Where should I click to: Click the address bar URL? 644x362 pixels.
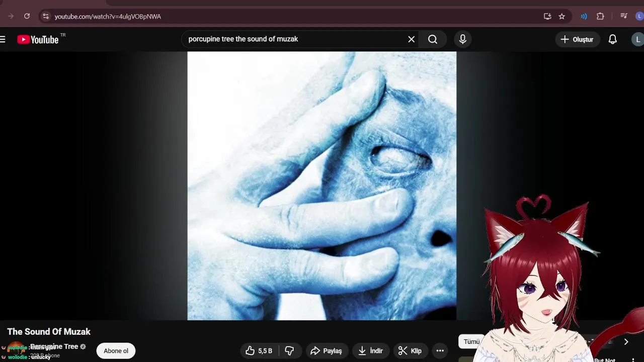[x=108, y=17]
